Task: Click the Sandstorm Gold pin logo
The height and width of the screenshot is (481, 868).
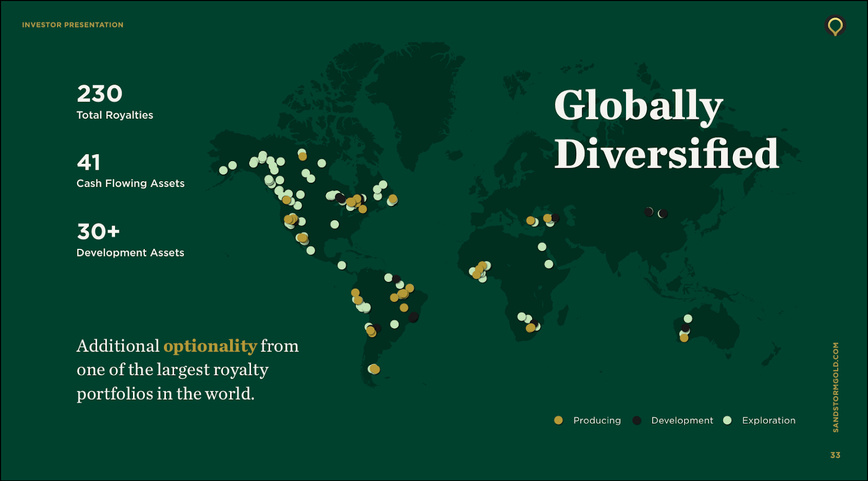Action: tap(835, 25)
